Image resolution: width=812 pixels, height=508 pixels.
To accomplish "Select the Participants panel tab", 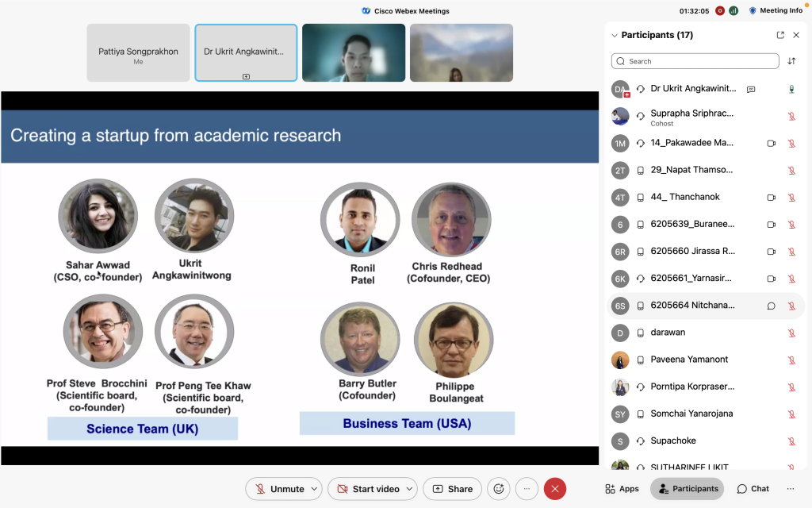I will coord(687,489).
